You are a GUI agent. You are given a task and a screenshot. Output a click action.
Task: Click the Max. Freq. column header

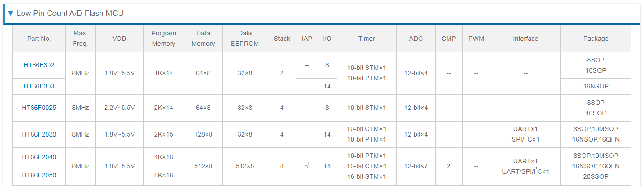tap(81, 39)
